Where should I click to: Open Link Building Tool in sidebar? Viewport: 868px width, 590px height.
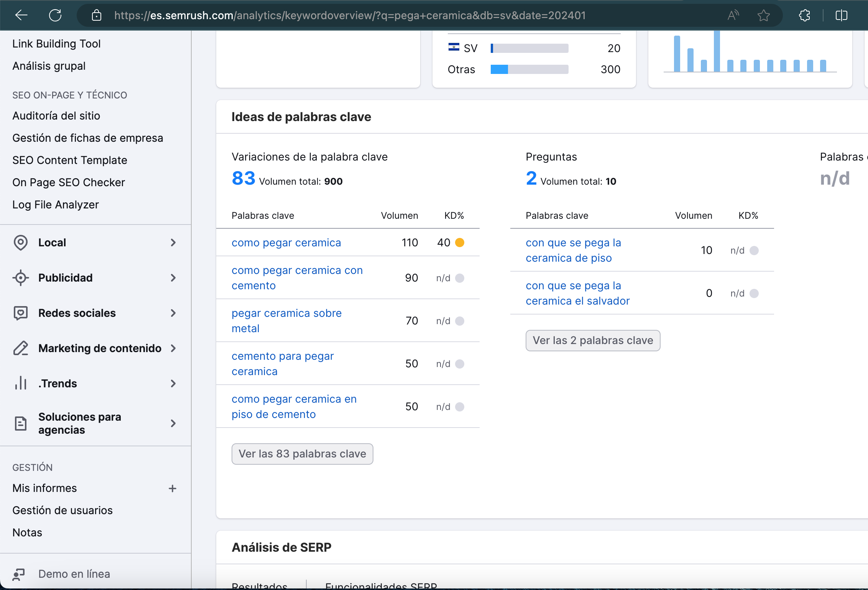(x=56, y=44)
